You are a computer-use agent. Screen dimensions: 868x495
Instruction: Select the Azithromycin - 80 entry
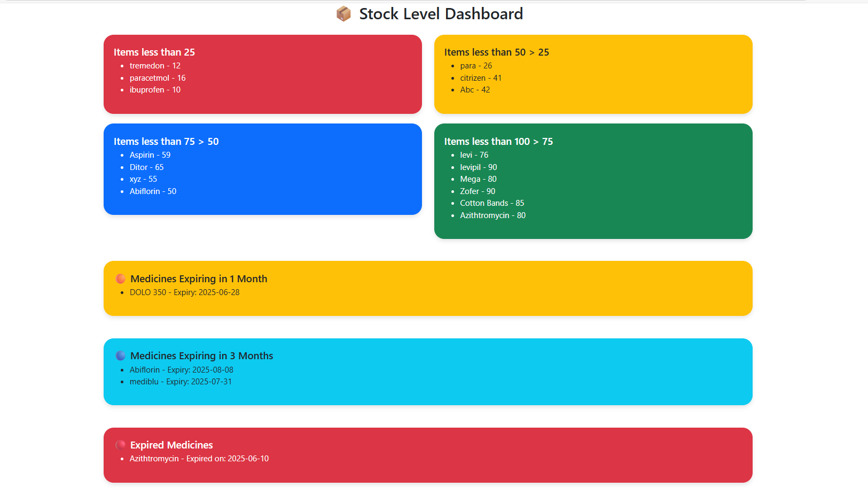point(492,215)
